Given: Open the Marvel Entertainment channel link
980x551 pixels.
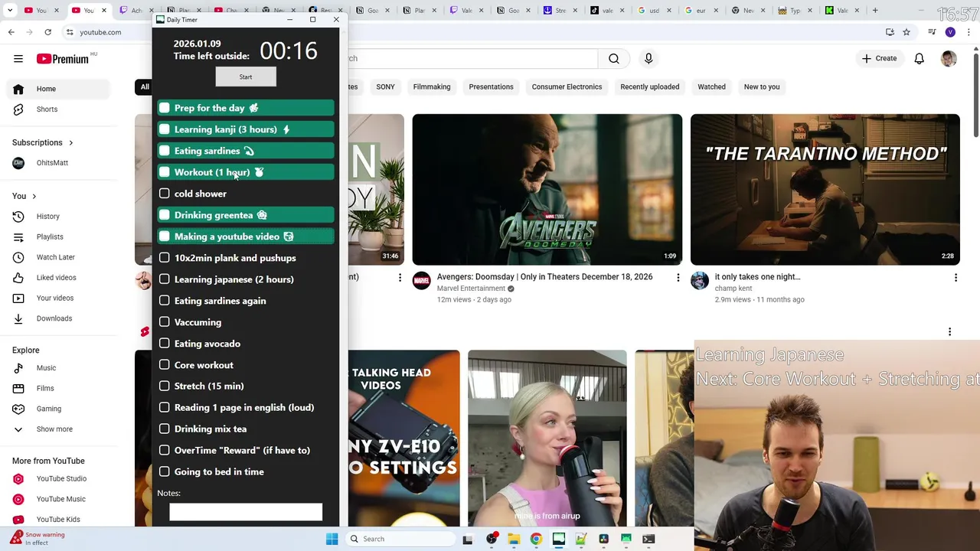Looking at the screenshot, I should (x=471, y=289).
